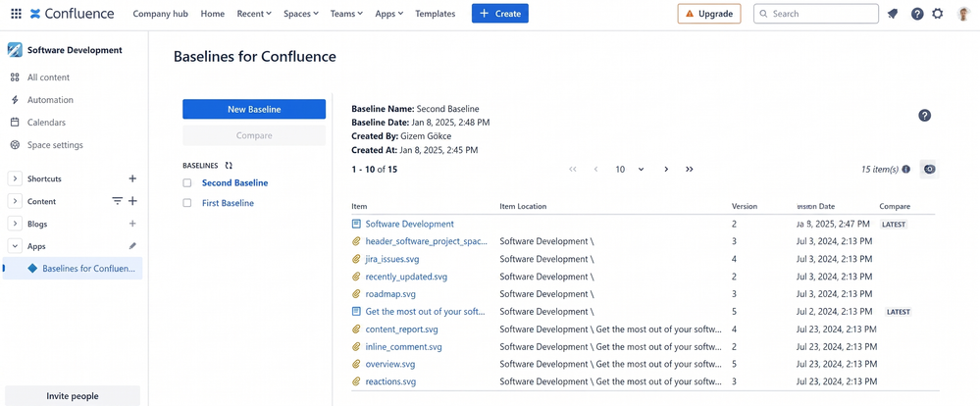The height and width of the screenshot is (406, 980).
Task: Go to Home in top navigation
Action: point(213,14)
